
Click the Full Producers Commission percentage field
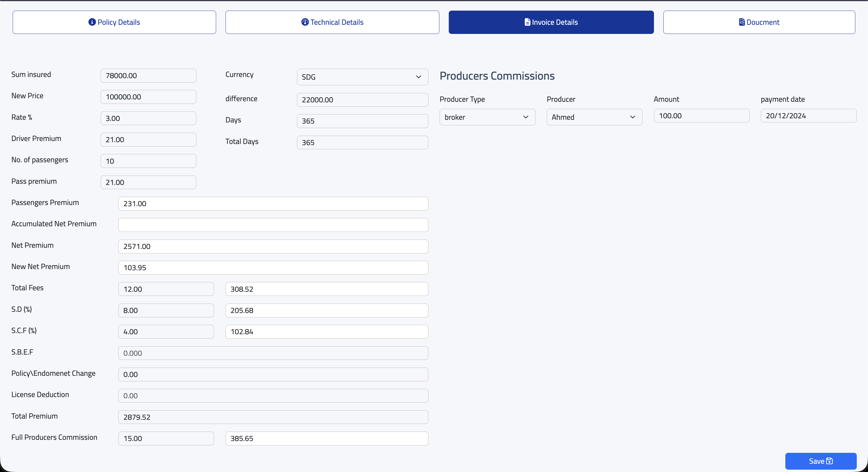tap(166, 438)
